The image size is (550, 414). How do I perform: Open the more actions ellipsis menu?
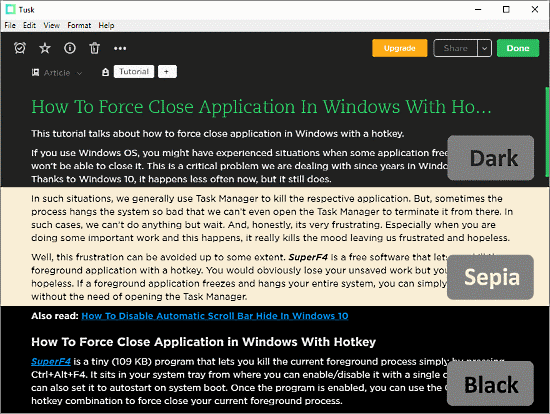120,48
